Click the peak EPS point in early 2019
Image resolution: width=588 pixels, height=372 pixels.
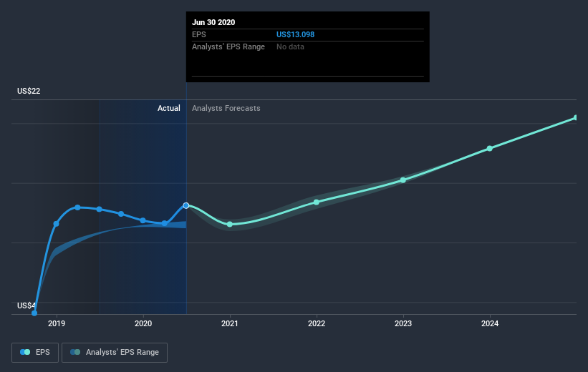pyautogui.click(x=77, y=207)
